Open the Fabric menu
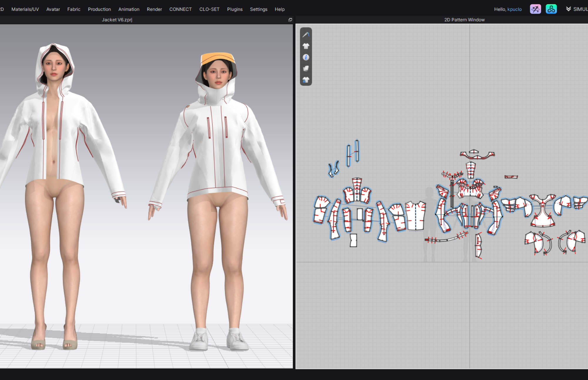Screen dimensions: 588x380 [x=73, y=9]
